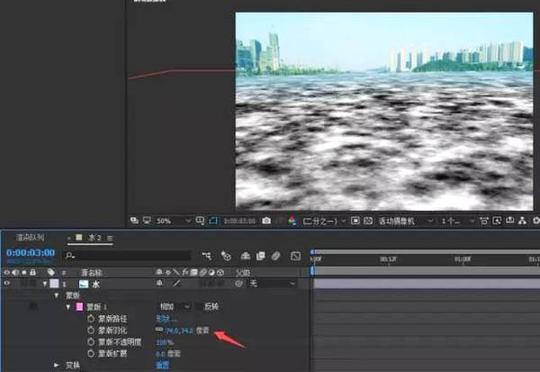
Task: Collapse the 蒙版 group triangle
Action: point(56,295)
